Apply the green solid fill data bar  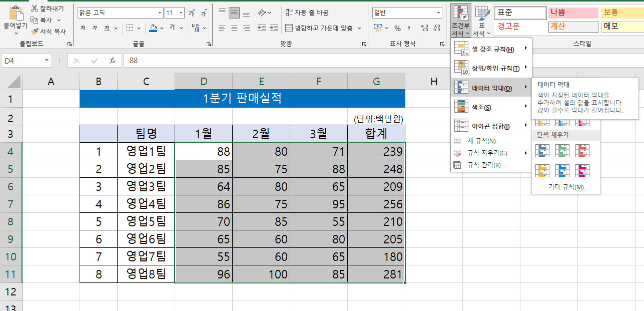point(563,151)
